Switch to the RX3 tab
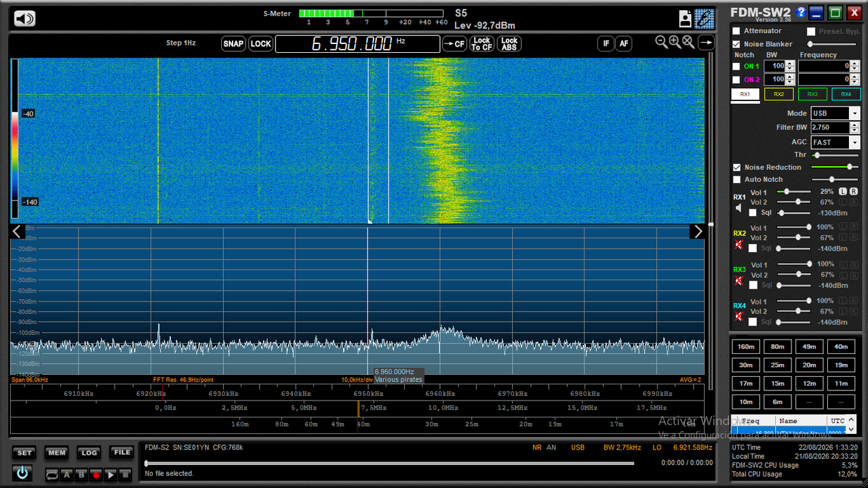Image resolution: width=868 pixels, height=488 pixels. point(812,94)
